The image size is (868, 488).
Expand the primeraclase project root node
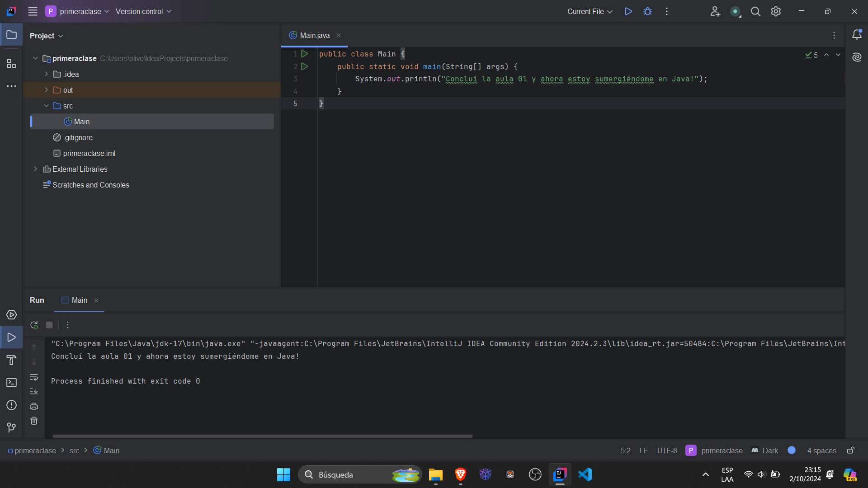(36, 58)
